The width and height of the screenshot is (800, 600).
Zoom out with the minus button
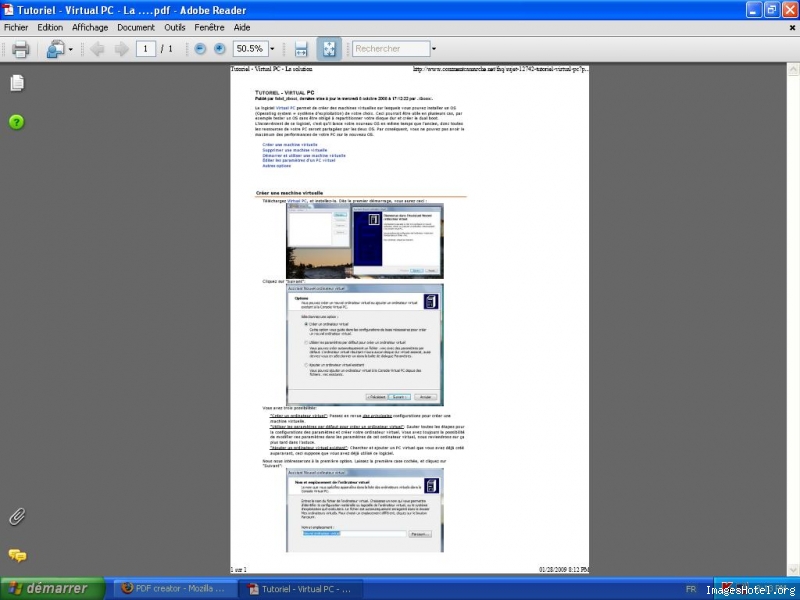point(200,48)
